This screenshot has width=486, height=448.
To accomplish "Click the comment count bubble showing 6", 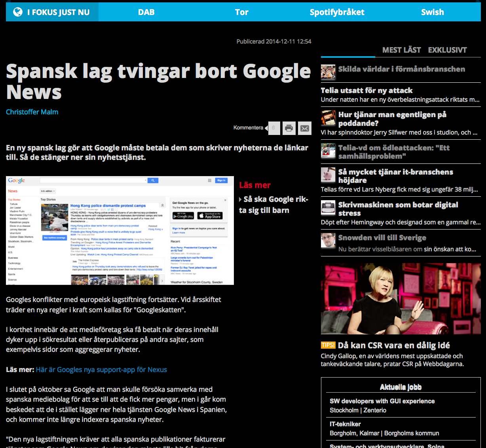I will pos(274,128).
